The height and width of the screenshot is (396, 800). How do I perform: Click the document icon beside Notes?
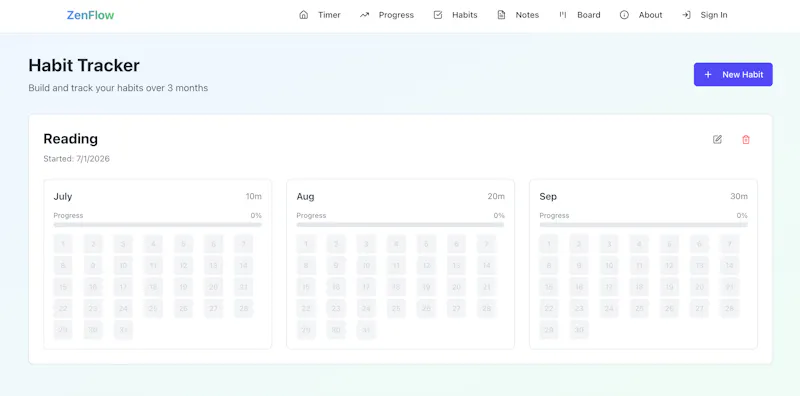502,15
